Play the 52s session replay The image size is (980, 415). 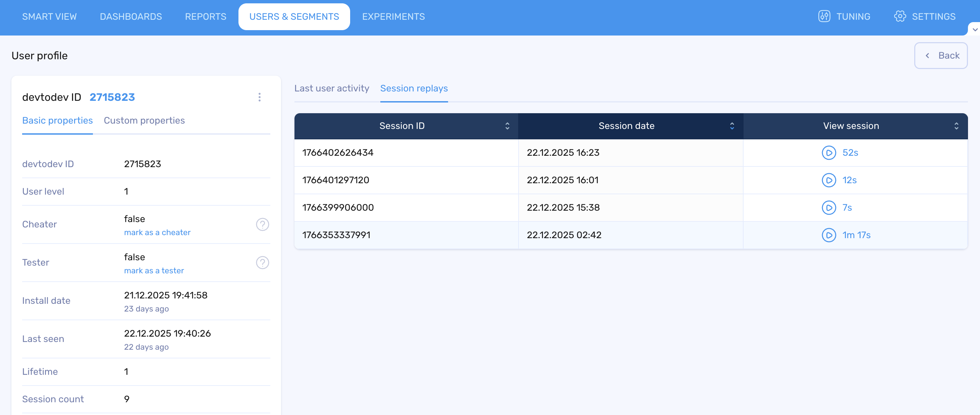click(829, 153)
